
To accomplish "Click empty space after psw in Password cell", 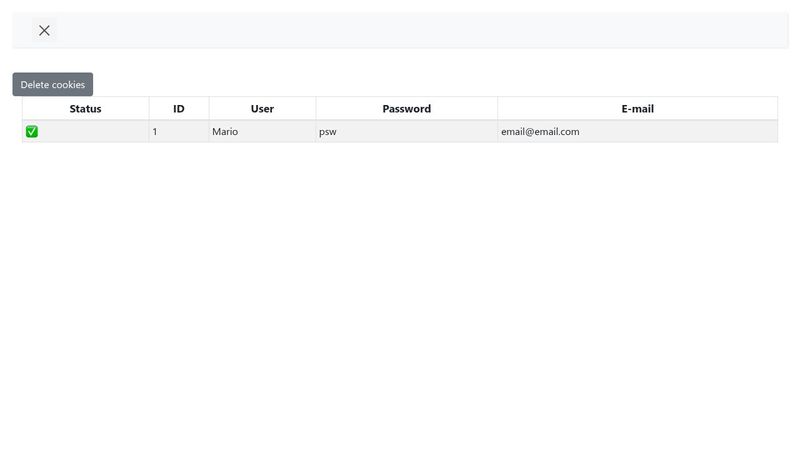I will click(420, 131).
